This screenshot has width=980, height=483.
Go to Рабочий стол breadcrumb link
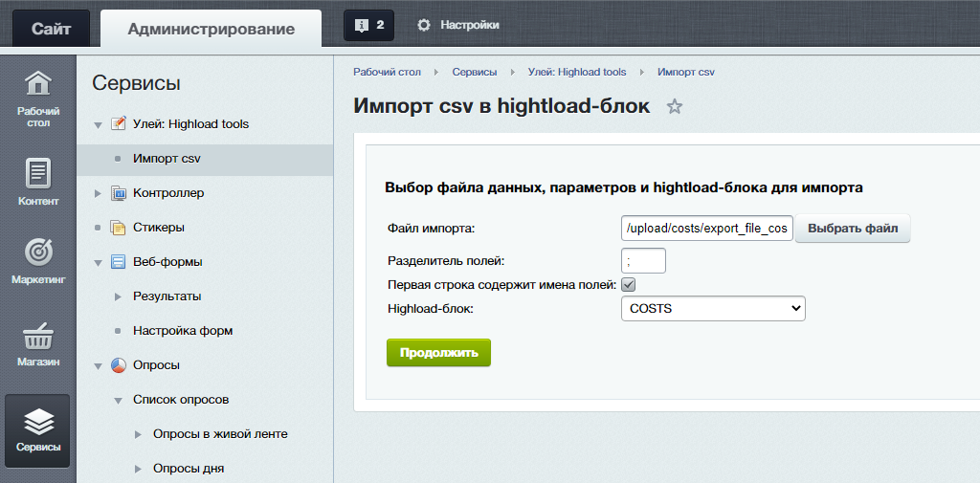coord(388,72)
